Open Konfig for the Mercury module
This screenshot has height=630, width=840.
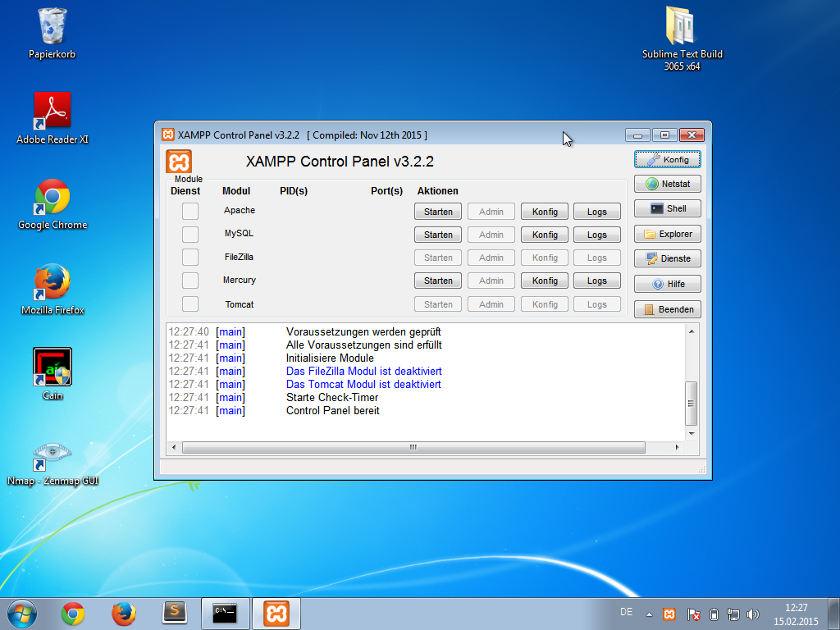pyautogui.click(x=545, y=281)
